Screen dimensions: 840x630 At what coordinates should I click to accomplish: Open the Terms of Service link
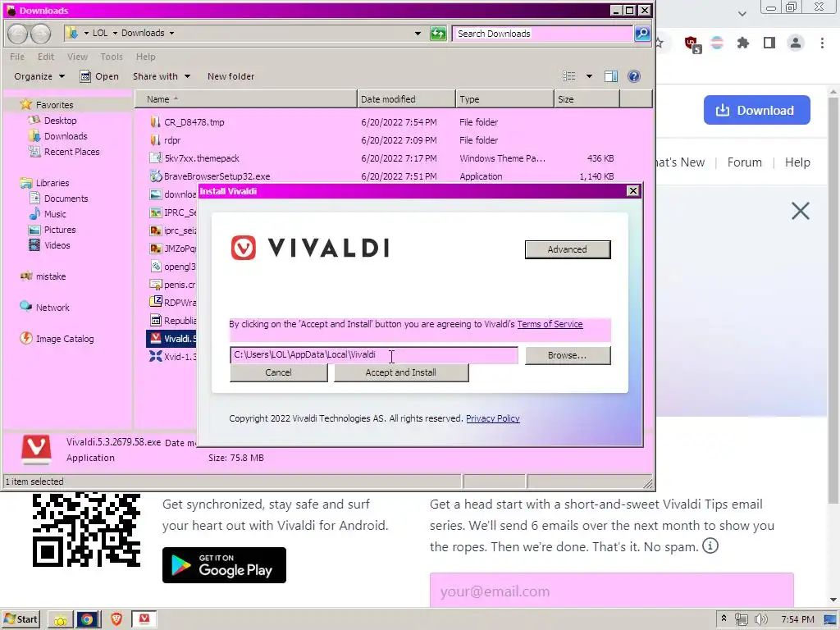pyautogui.click(x=550, y=324)
